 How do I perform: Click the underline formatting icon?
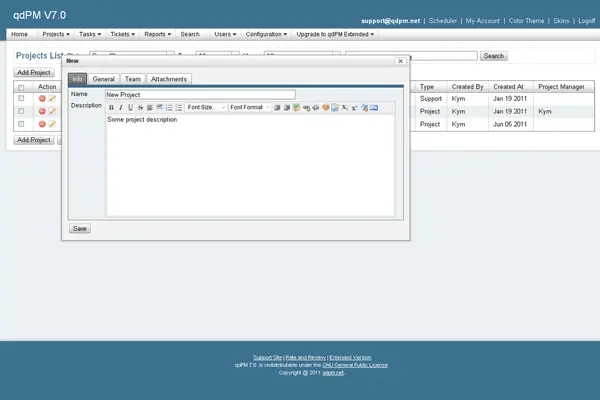(x=130, y=107)
